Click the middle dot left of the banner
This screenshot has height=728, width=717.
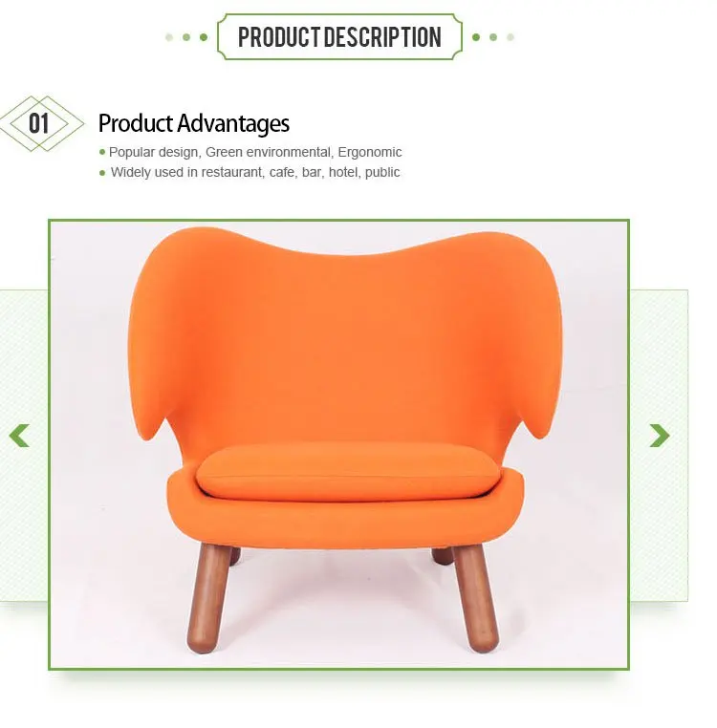186,37
